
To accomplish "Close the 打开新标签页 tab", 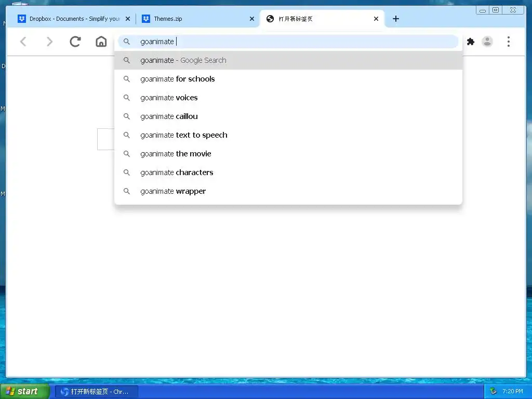I will tap(376, 19).
